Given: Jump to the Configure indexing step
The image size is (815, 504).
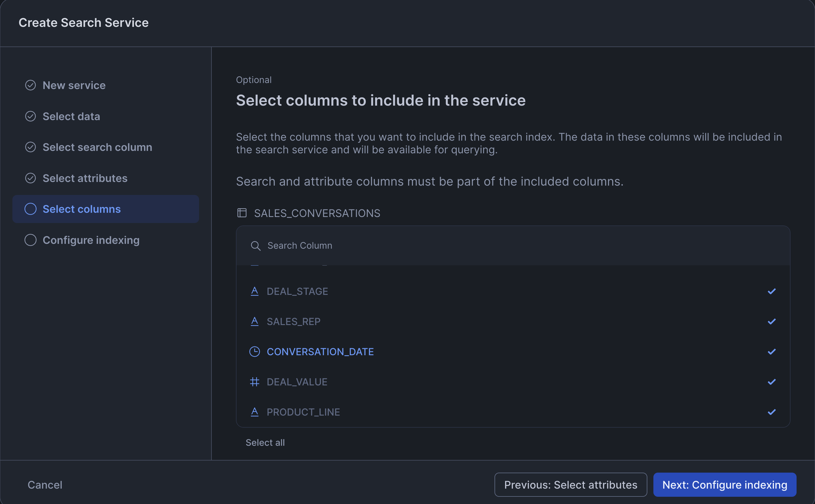Looking at the screenshot, I should point(91,240).
